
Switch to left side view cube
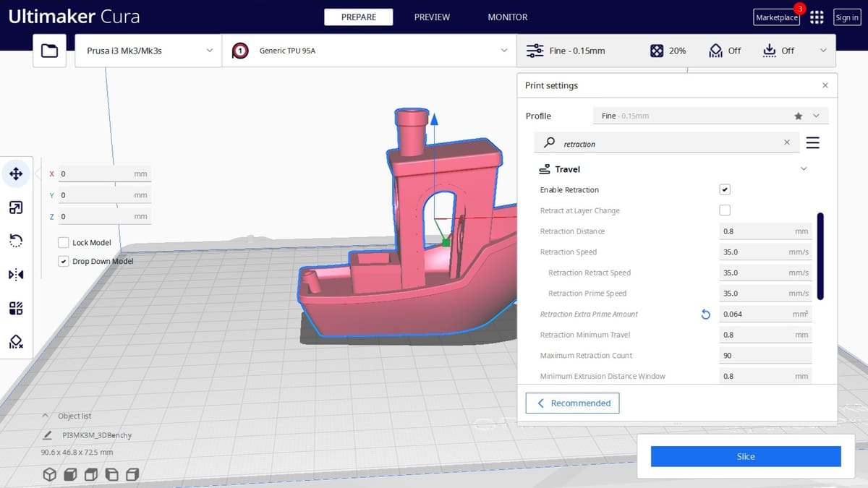[112, 474]
